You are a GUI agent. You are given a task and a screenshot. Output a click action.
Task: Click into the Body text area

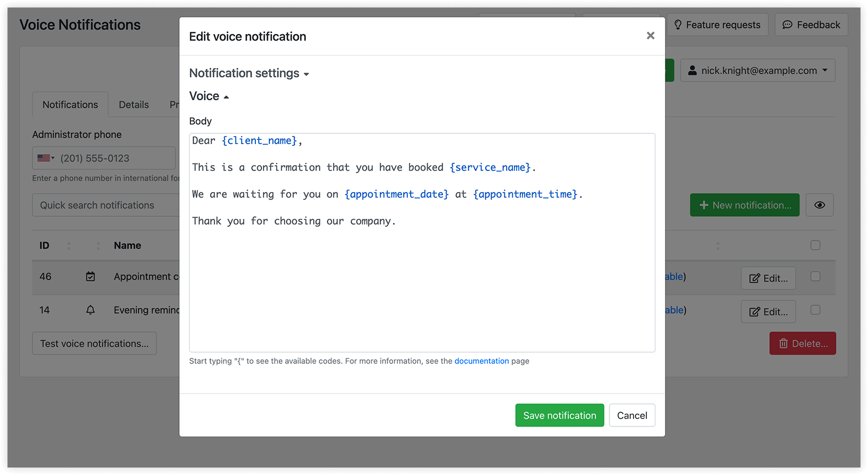422,242
